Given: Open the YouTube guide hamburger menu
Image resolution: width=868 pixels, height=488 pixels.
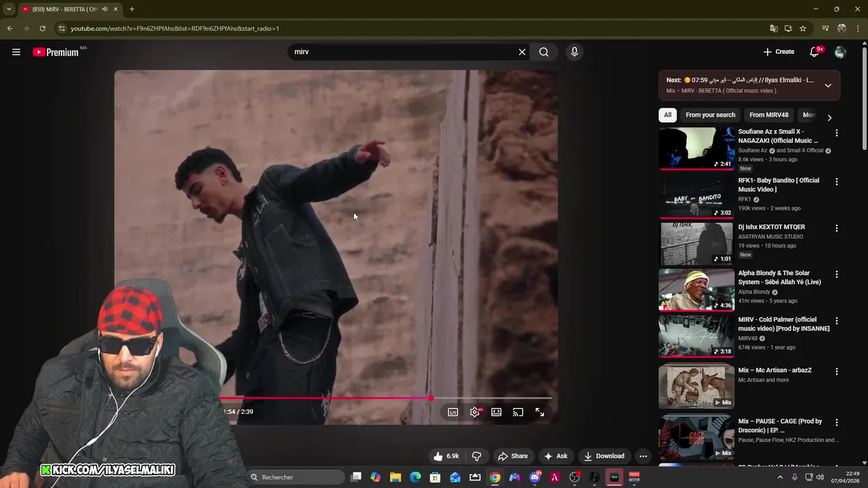Looking at the screenshot, I should [x=16, y=52].
